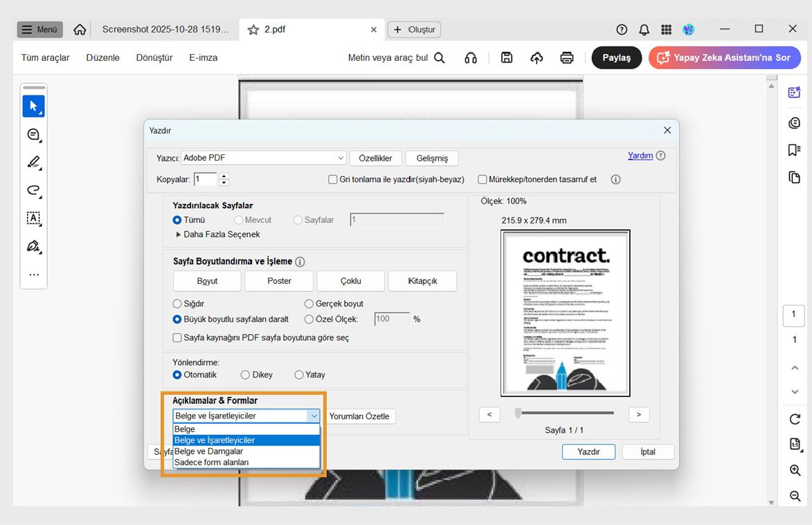Open the apps grid icon
The width and height of the screenshot is (812, 525).
point(667,30)
